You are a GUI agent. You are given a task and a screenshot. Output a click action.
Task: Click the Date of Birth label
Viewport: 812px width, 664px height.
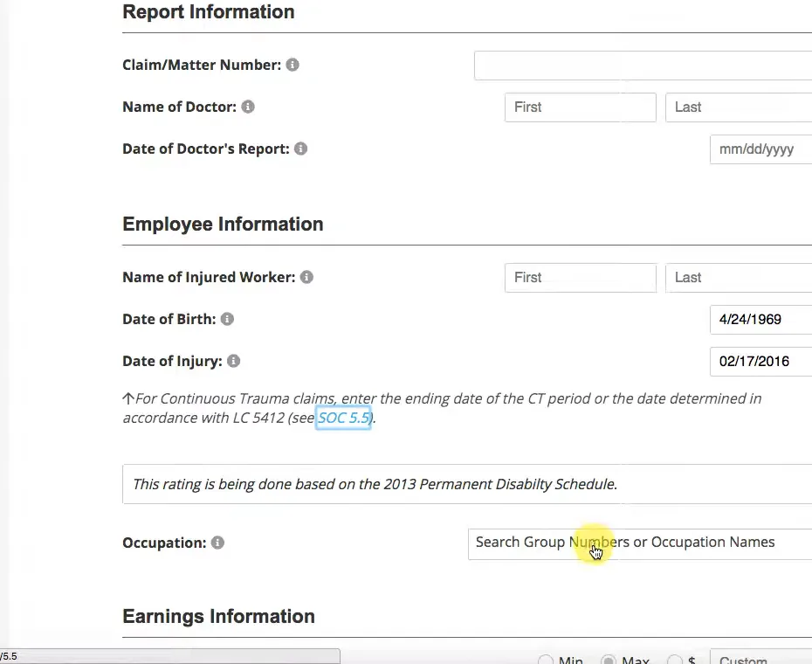(169, 319)
